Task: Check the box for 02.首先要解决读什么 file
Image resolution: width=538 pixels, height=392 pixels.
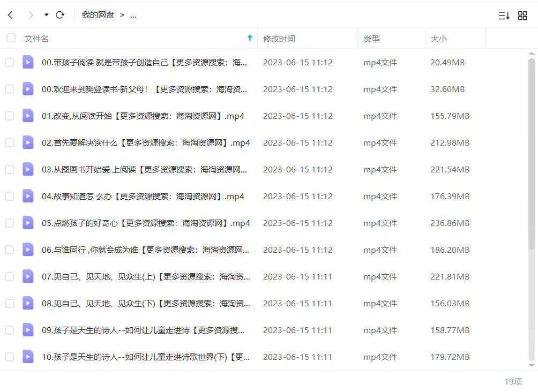Action: coord(9,142)
